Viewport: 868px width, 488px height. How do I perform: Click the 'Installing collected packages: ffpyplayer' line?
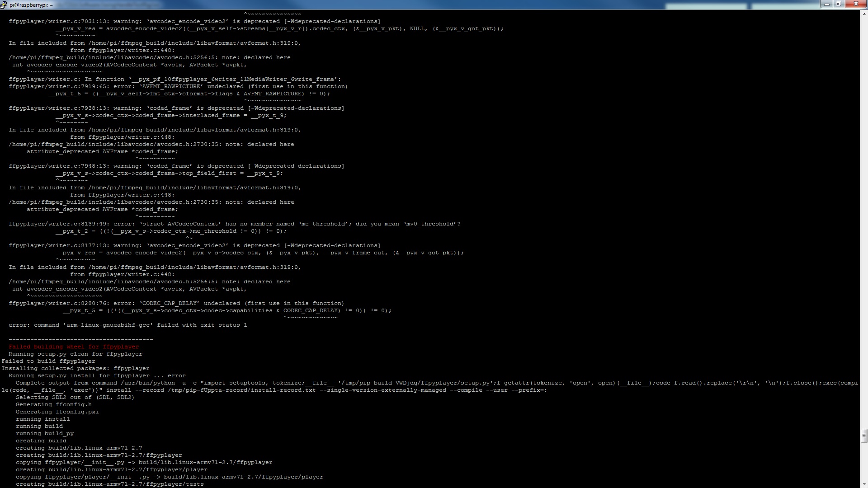pyautogui.click(x=75, y=368)
